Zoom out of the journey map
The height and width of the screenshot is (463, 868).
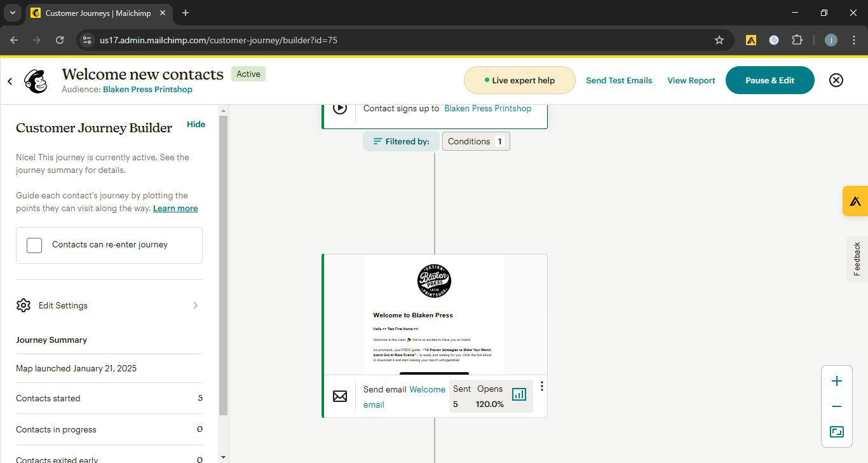point(837,406)
